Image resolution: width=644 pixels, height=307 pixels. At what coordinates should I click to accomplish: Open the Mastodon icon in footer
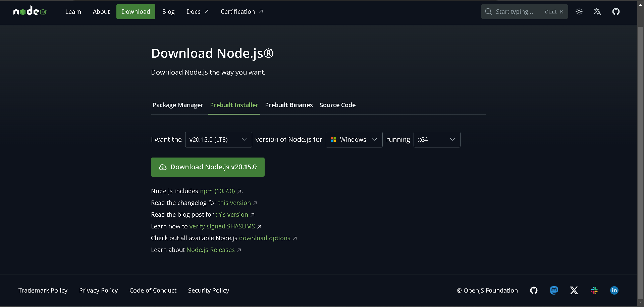554,290
